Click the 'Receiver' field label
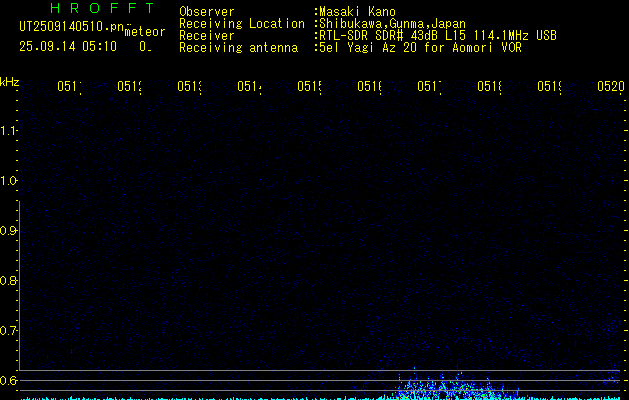 click(x=207, y=36)
